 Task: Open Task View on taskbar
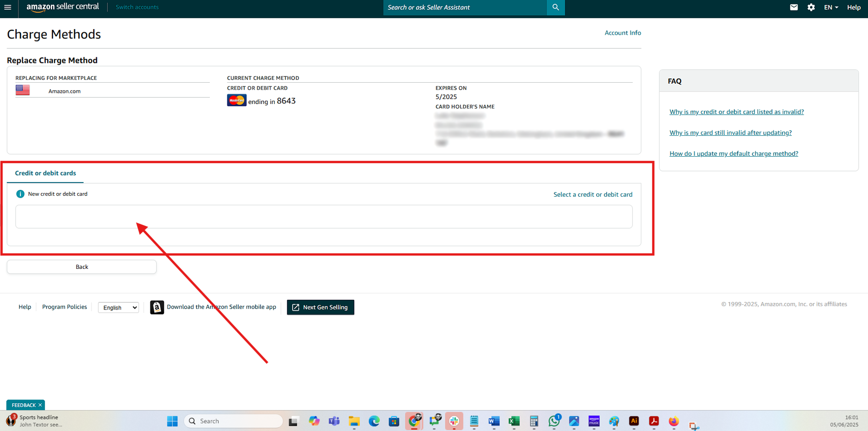tap(293, 421)
